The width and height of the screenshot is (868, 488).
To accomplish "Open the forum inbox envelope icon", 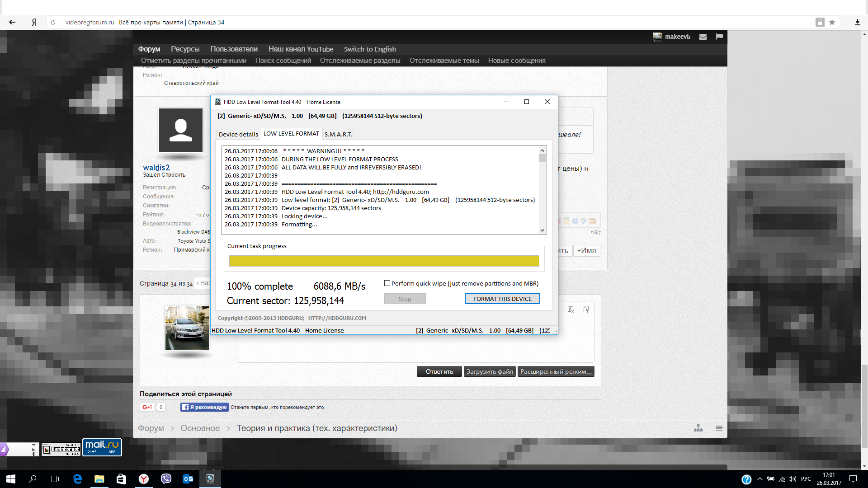I will pyautogui.click(x=703, y=37).
